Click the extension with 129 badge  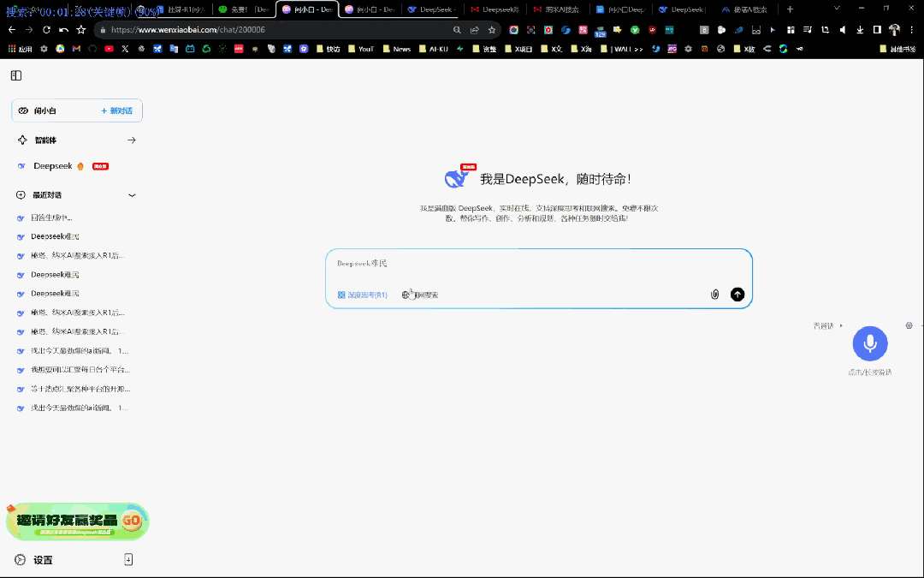coord(600,30)
